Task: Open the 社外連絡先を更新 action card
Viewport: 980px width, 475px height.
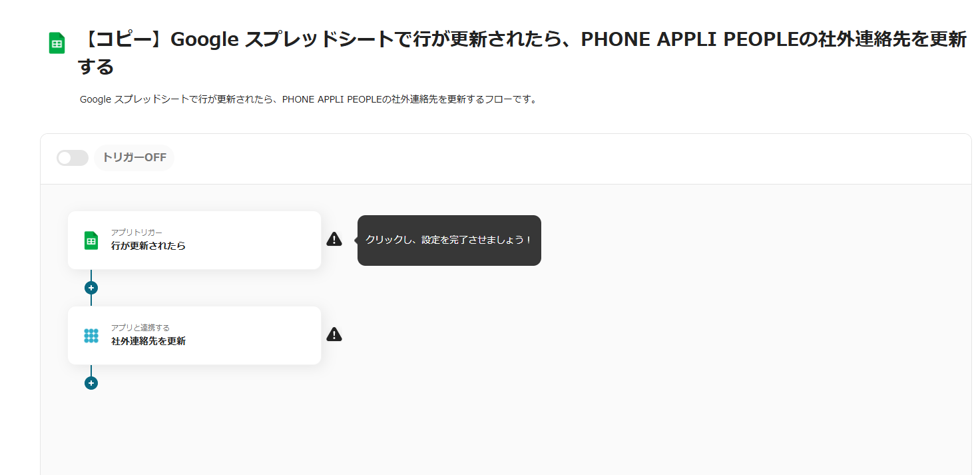Action: click(194, 336)
